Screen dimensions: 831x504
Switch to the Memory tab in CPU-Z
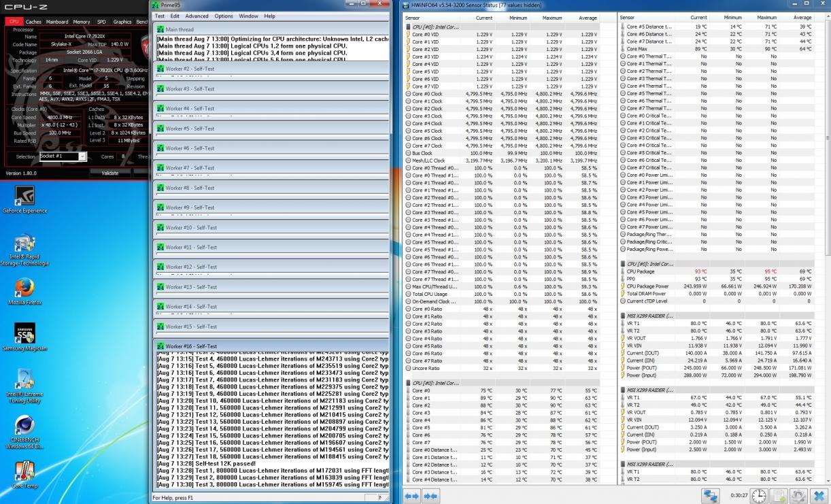[x=82, y=22]
